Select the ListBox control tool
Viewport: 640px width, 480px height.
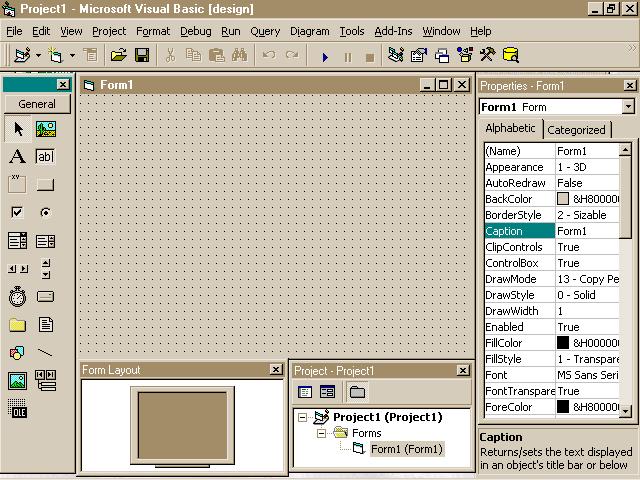coord(45,241)
